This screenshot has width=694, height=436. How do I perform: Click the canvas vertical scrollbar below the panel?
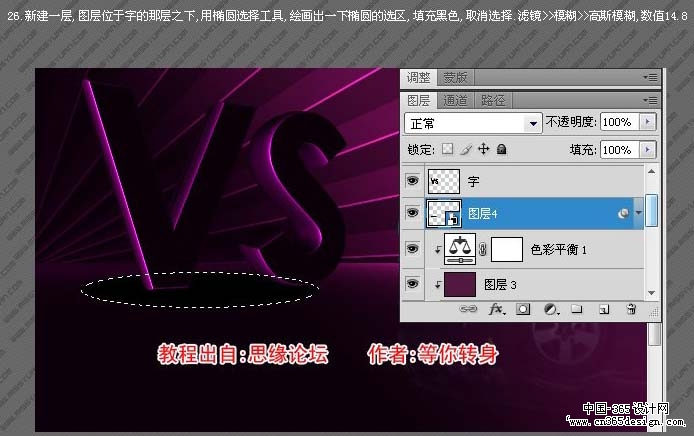[x=653, y=334]
